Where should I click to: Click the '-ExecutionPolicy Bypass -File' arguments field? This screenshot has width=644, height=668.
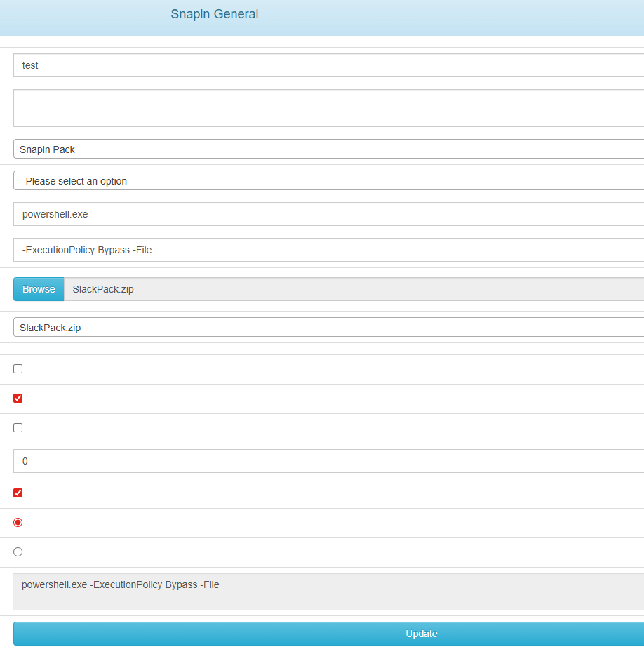click(328, 250)
